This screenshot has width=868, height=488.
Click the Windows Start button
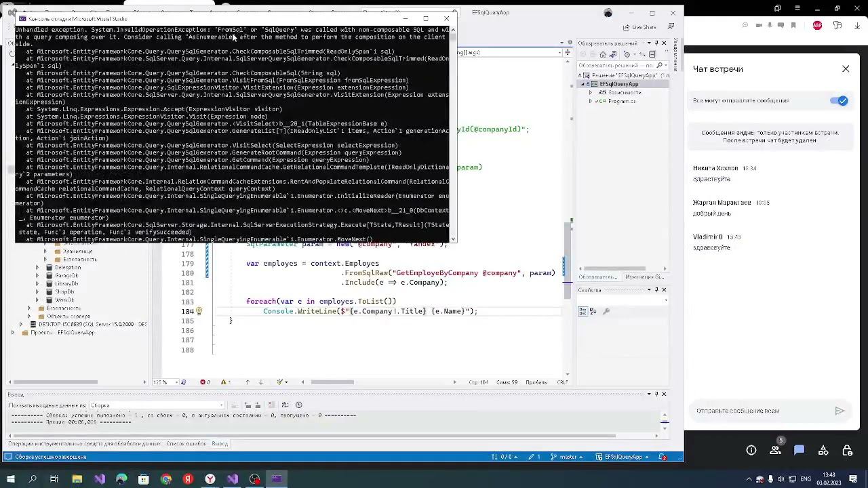coord(11,479)
